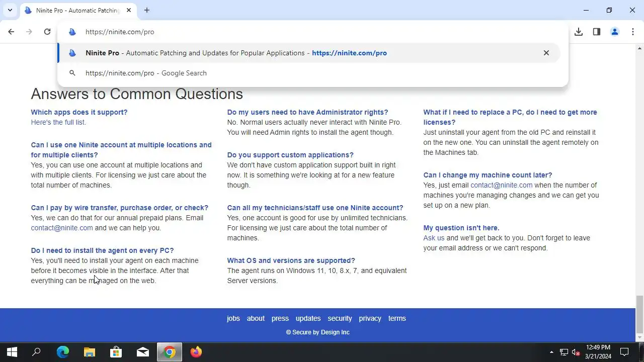Toggle the Chrome side panel icon
This screenshot has width=644, height=362.
(597, 32)
